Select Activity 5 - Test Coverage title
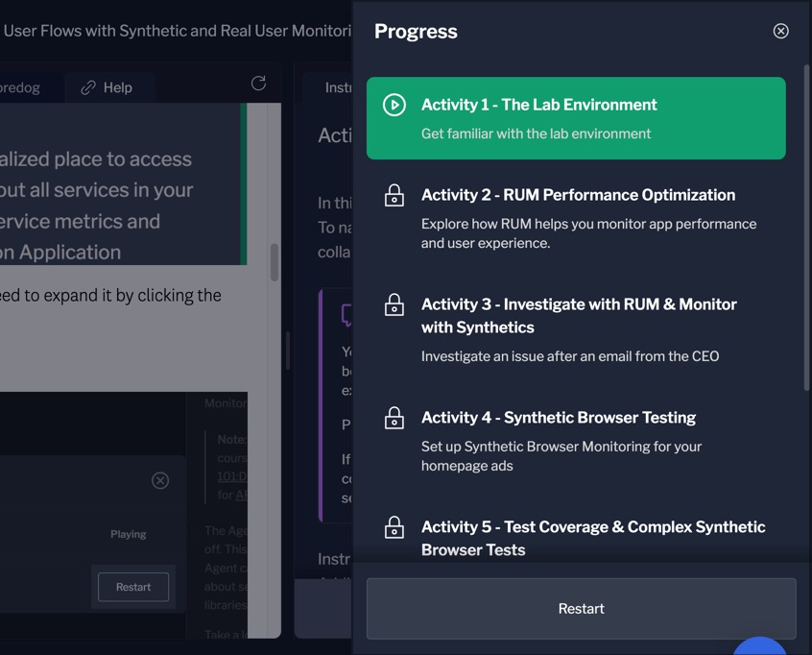Screen dimensions: 812x655 pyautogui.click(x=593, y=538)
